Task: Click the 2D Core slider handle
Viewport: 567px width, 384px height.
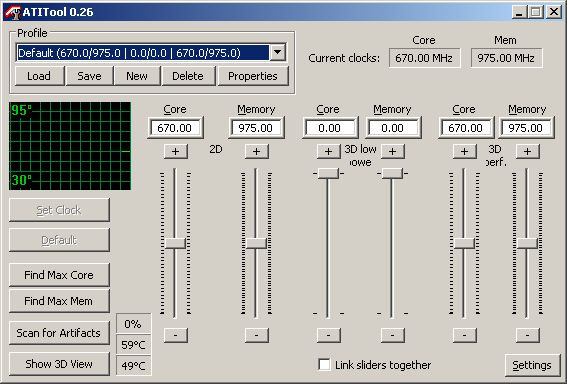Action: coord(175,243)
